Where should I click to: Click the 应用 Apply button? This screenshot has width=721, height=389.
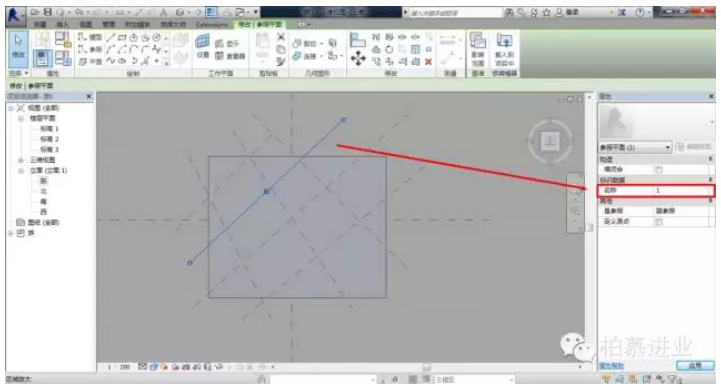point(695,366)
